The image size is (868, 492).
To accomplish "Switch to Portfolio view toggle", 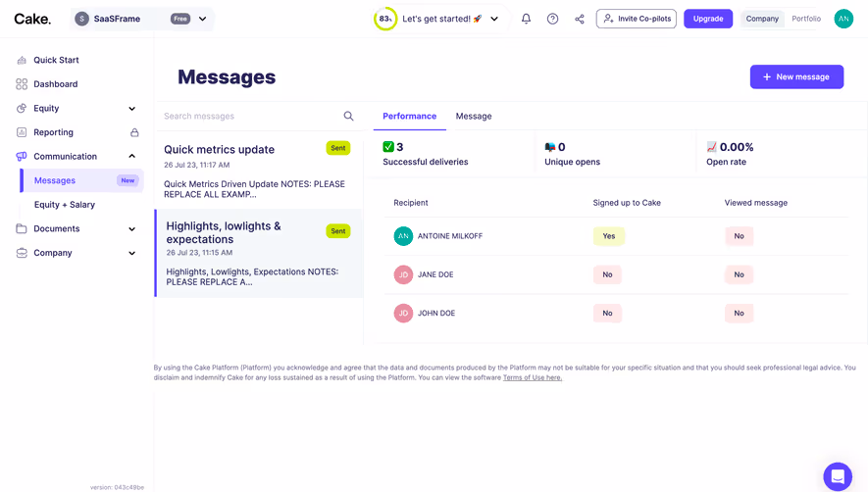I will click(x=806, y=19).
